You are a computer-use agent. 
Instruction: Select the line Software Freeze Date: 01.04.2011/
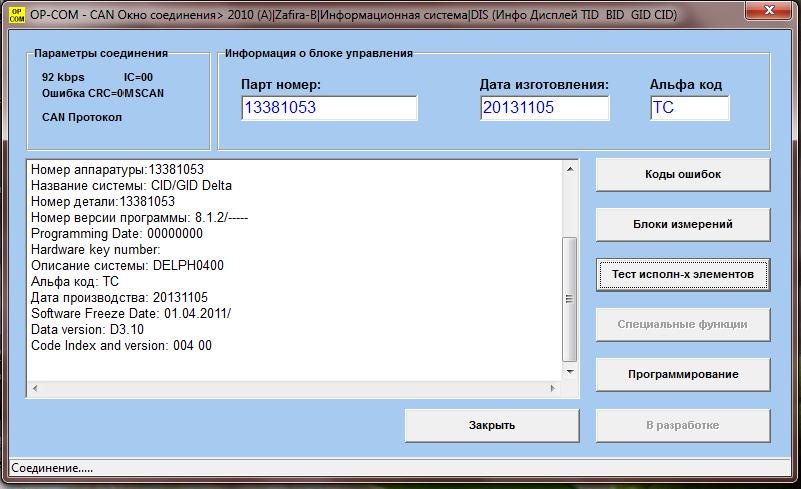(x=131, y=313)
